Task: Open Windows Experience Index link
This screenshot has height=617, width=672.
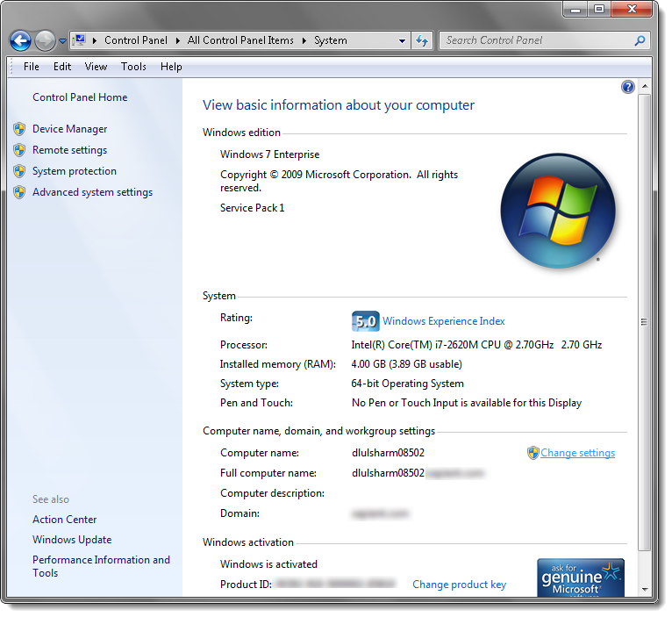Action: point(444,321)
